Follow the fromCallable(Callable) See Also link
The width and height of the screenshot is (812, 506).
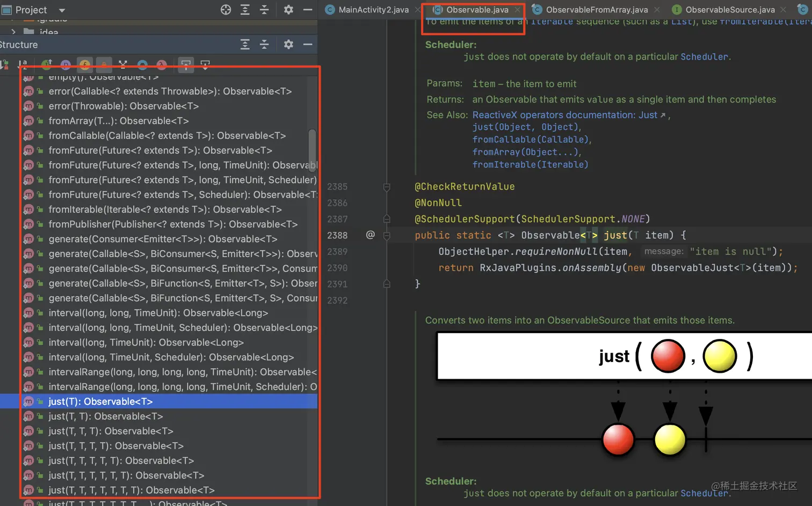[530, 140]
